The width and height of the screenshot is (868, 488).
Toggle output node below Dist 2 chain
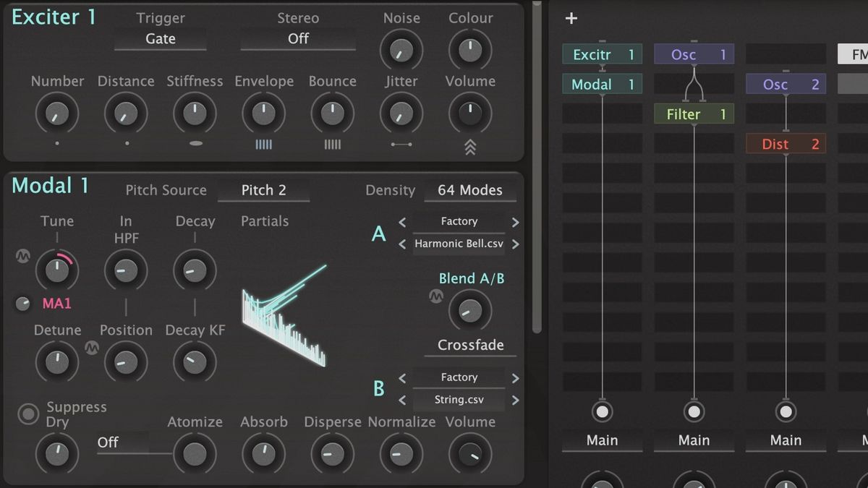point(786,412)
